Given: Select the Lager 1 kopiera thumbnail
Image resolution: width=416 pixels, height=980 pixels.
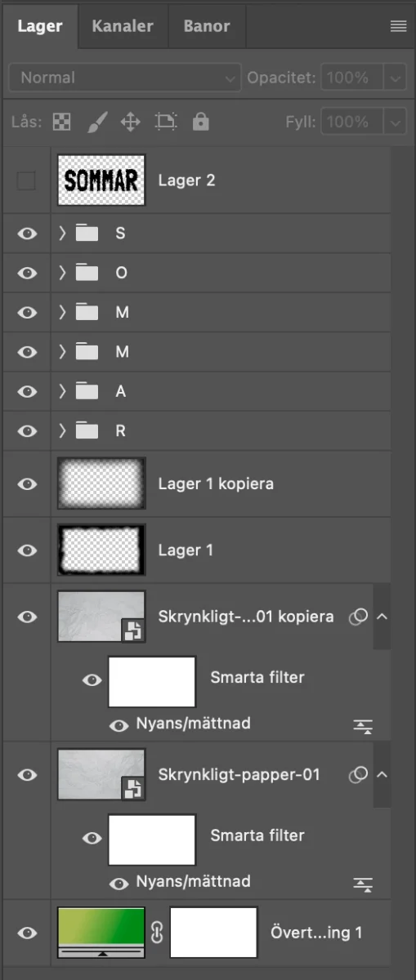Looking at the screenshot, I should click(x=101, y=483).
